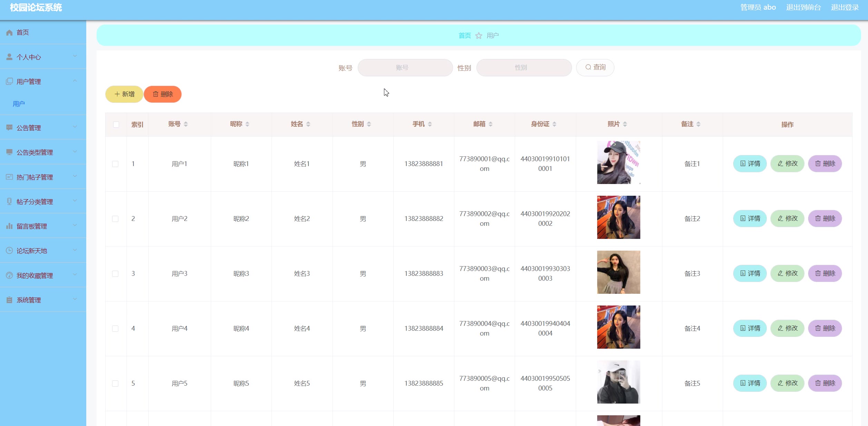Expand 论坛新天地 chevron

click(x=75, y=250)
